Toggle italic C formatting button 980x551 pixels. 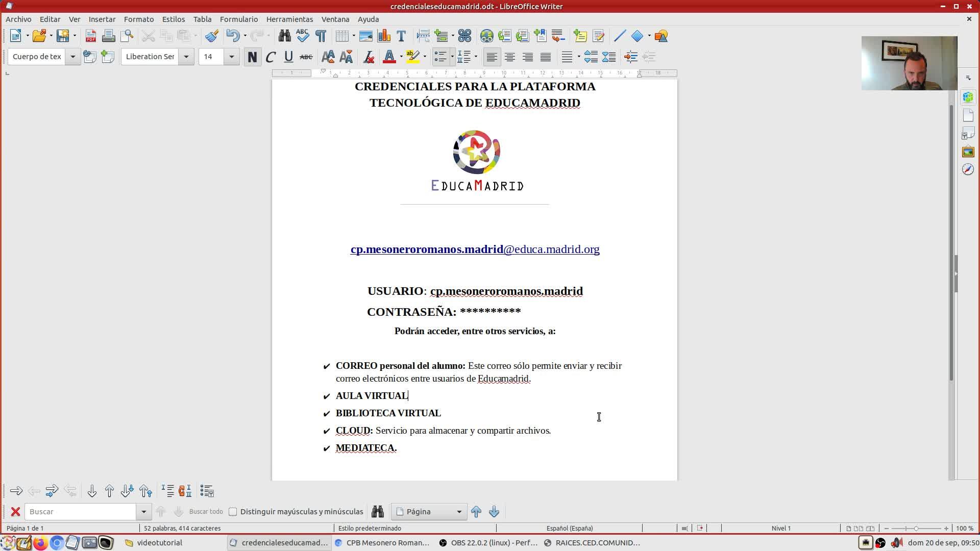[x=271, y=57]
